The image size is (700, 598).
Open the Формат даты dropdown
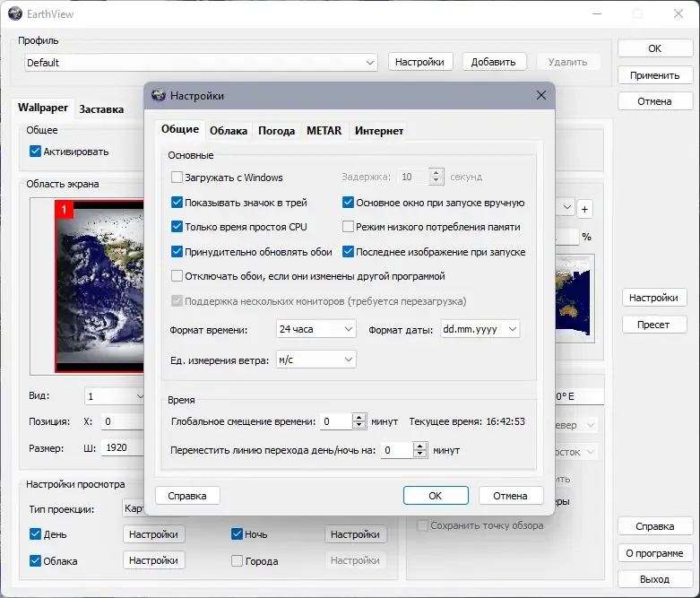click(x=480, y=329)
